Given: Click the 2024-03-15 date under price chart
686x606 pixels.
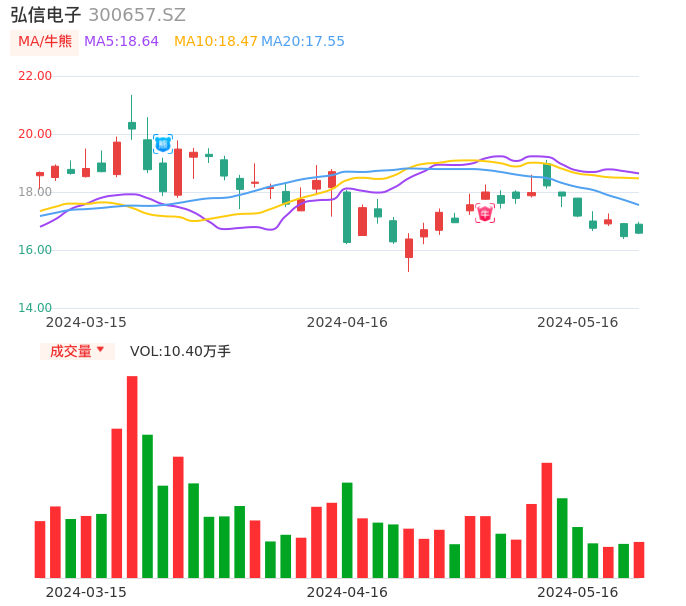Looking at the screenshot, I should tap(86, 322).
